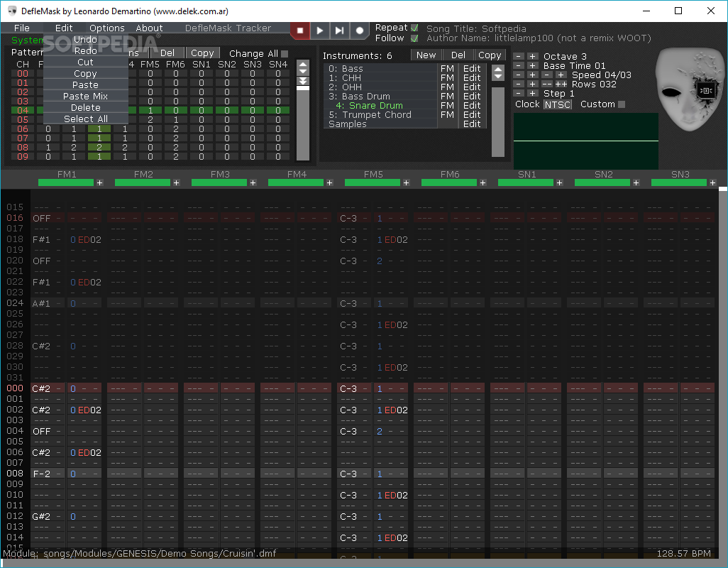Image resolution: width=728 pixels, height=568 pixels.
Task: Stop playback with the red stop button
Action: [300, 31]
